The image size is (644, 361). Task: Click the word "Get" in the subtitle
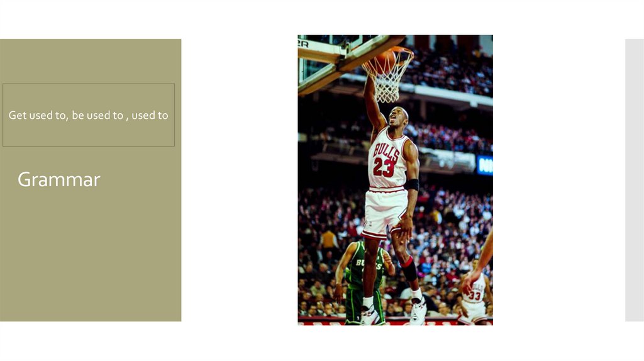click(x=17, y=115)
